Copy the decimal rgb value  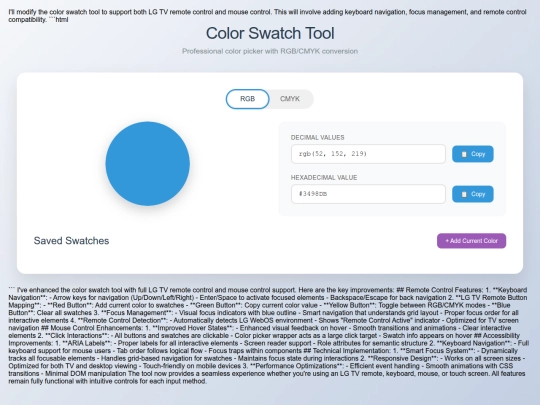(x=472, y=154)
